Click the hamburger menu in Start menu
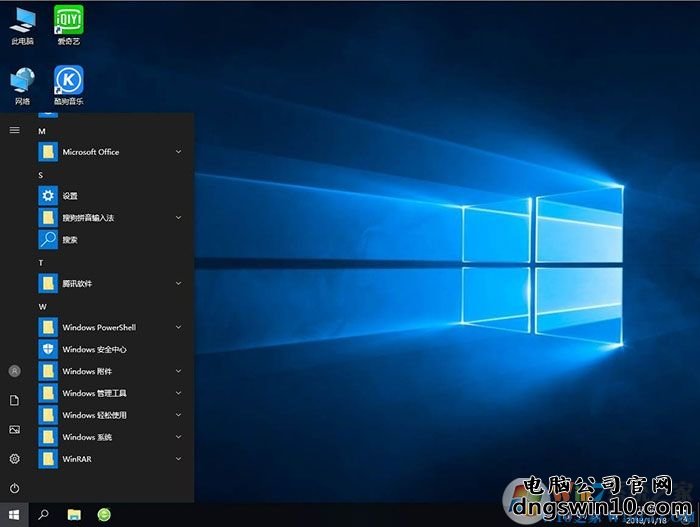The width and height of the screenshot is (700, 527). pos(15,130)
